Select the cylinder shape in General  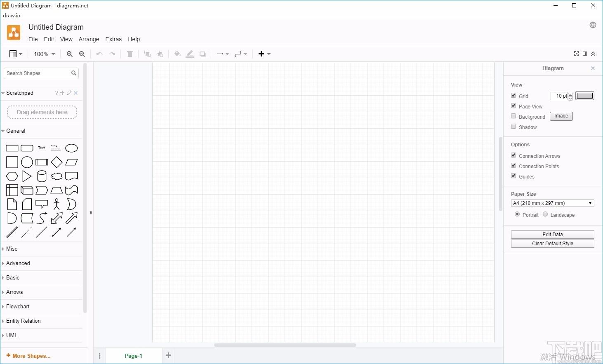click(42, 176)
